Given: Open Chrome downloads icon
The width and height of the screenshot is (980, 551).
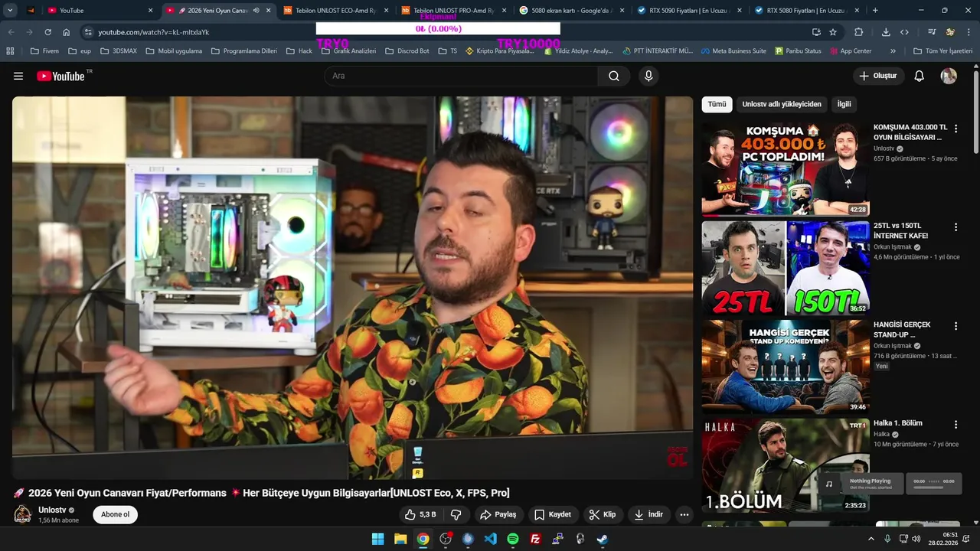Looking at the screenshot, I should (886, 32).
